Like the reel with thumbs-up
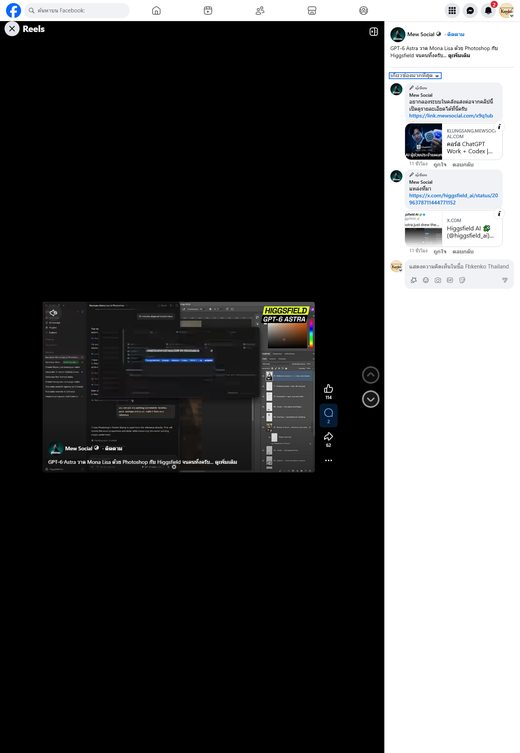The width and height of the screenshot is (520, 753). pyautogui.click(x=328, y=389)
